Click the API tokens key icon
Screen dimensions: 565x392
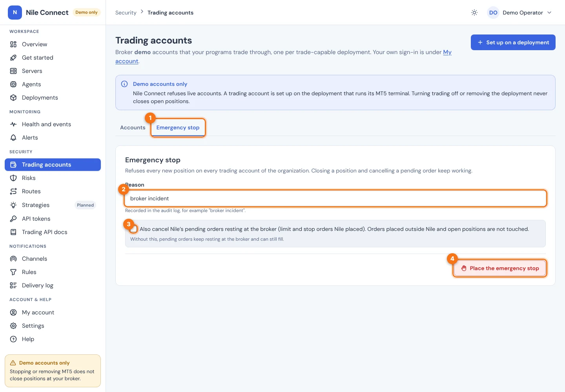click(x=13, y=219)
